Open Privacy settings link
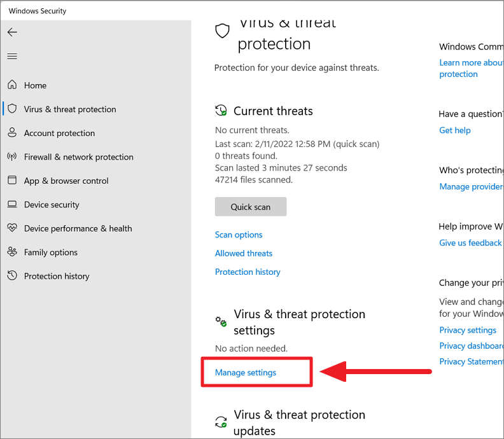504x439 pixels. point(468,330)
